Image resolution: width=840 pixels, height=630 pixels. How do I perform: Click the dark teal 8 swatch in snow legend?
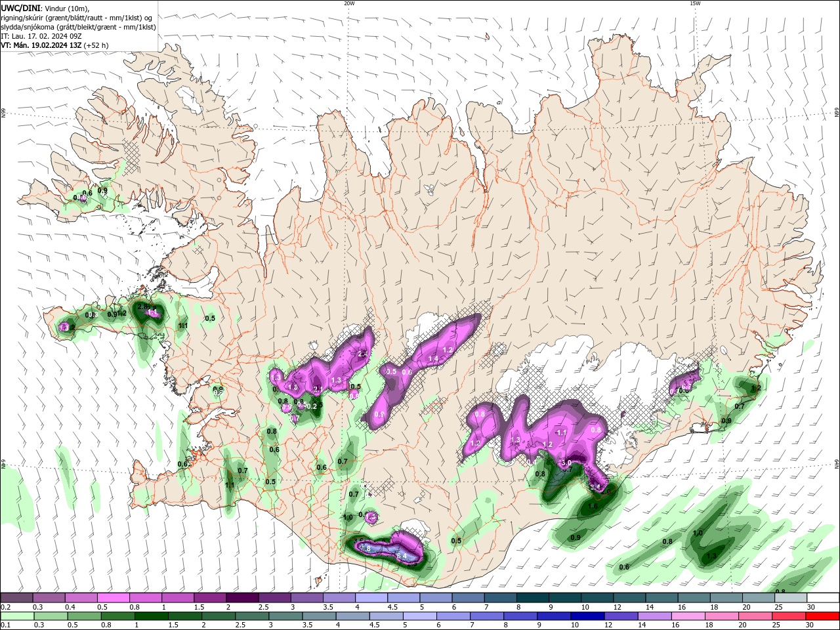[533, 598]
